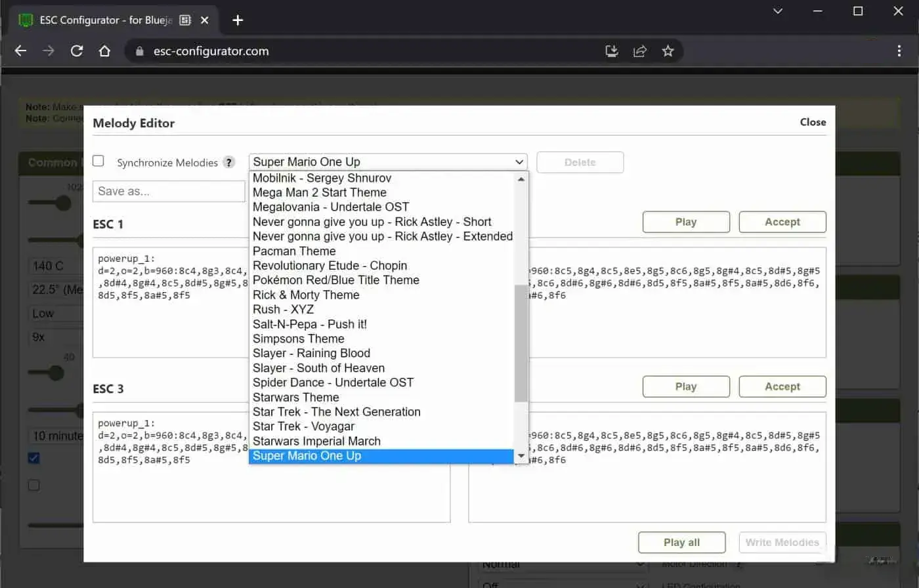Uncheck the blue checkbox in the left panel

point(33,458)
